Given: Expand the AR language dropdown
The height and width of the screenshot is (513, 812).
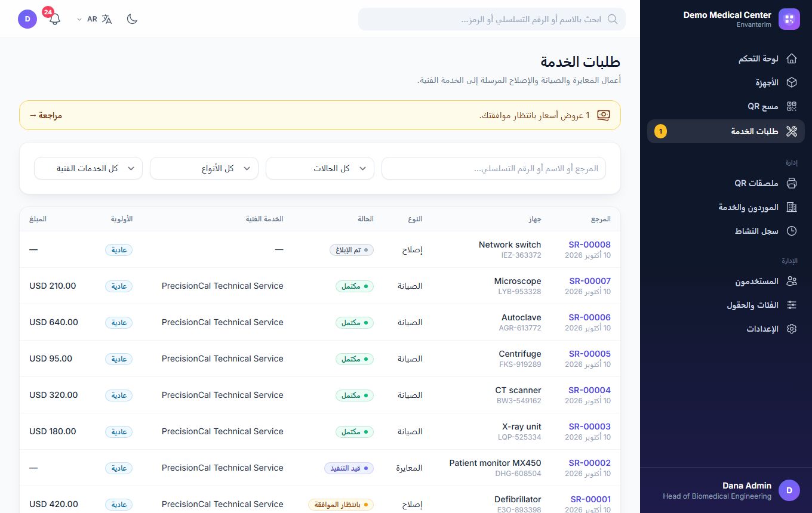Looking at the screenshot, I should [x=94, y=19].
